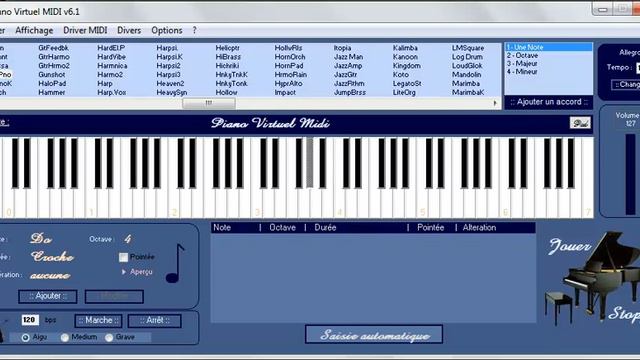Click the instrument list's right scroll arrow
Screen dimensions: 640x360
[495, 103]
